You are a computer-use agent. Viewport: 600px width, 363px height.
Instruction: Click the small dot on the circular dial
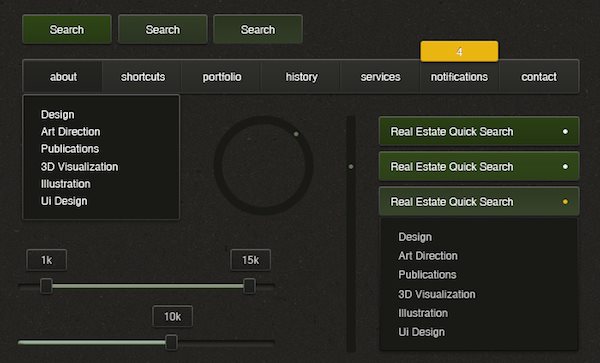[296, 134]
